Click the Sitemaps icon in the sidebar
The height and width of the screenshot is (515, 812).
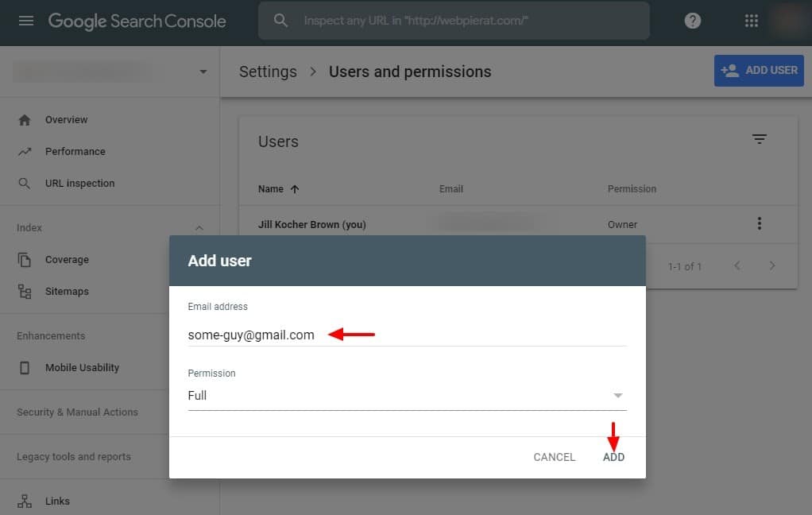[x=25, y=292]
